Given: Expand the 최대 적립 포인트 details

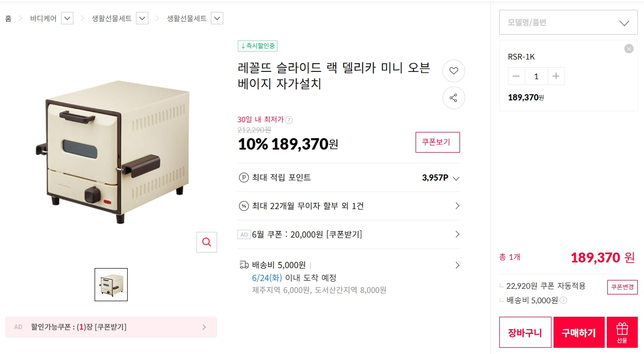Looking at the screenshot, I should 455,178.
